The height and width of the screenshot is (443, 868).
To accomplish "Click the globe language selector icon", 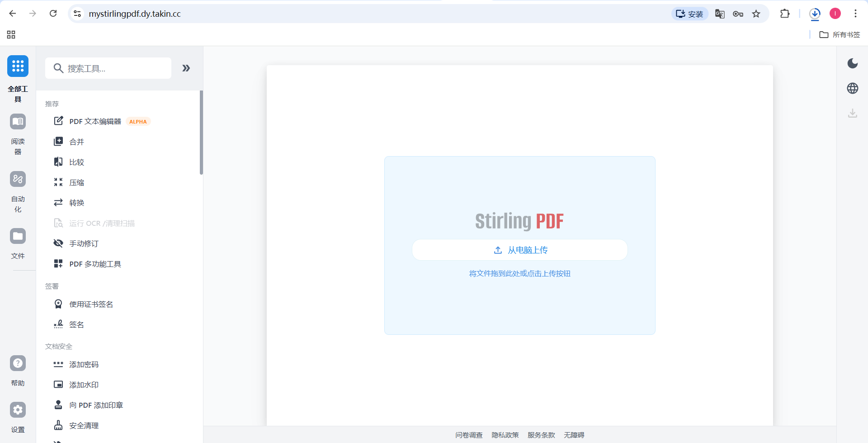I will pyautogui.click(x=852, y=88).
